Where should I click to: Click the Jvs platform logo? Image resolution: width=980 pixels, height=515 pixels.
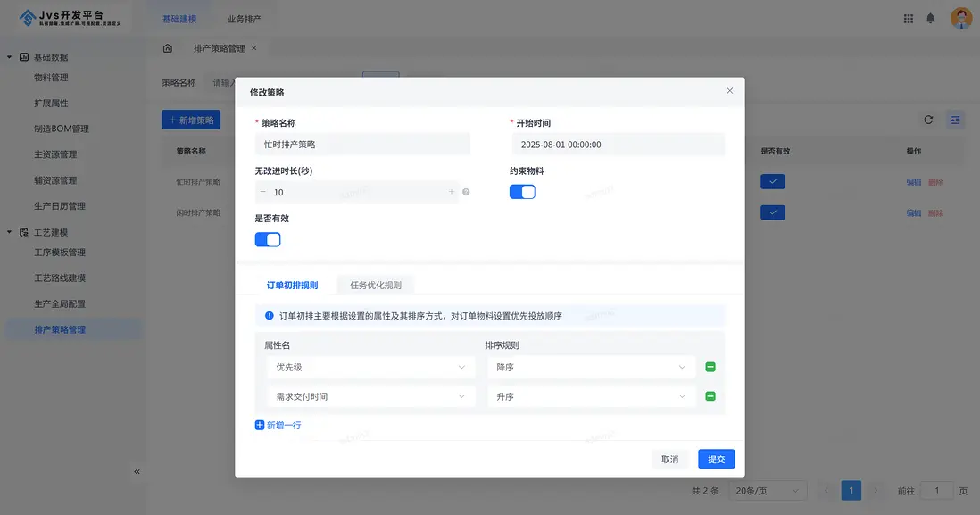coord(70,18)
